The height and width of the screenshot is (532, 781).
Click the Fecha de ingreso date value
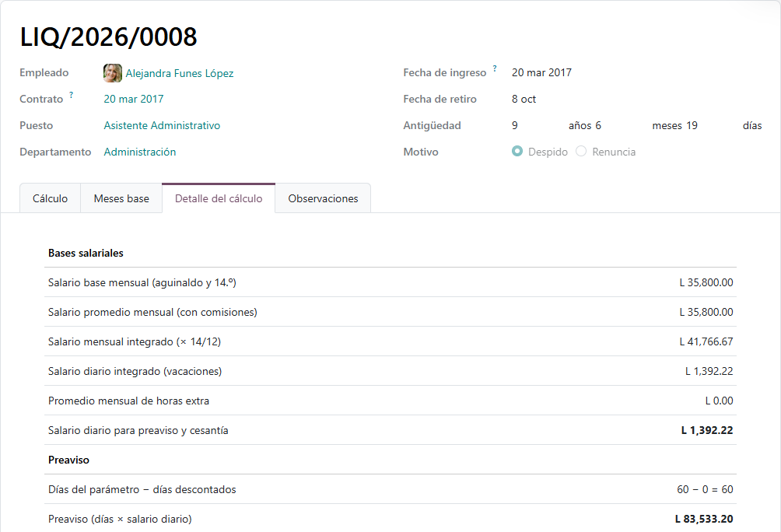[541, 73]
